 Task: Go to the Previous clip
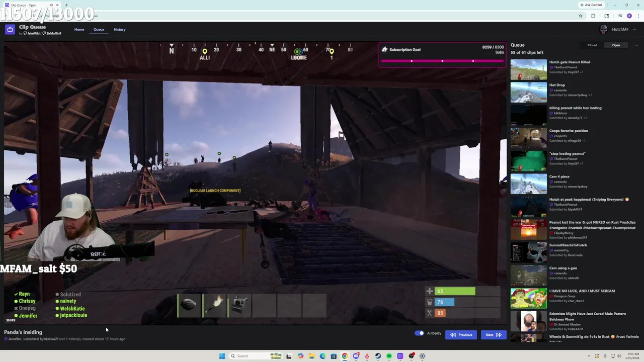click(x=461, y=335)
